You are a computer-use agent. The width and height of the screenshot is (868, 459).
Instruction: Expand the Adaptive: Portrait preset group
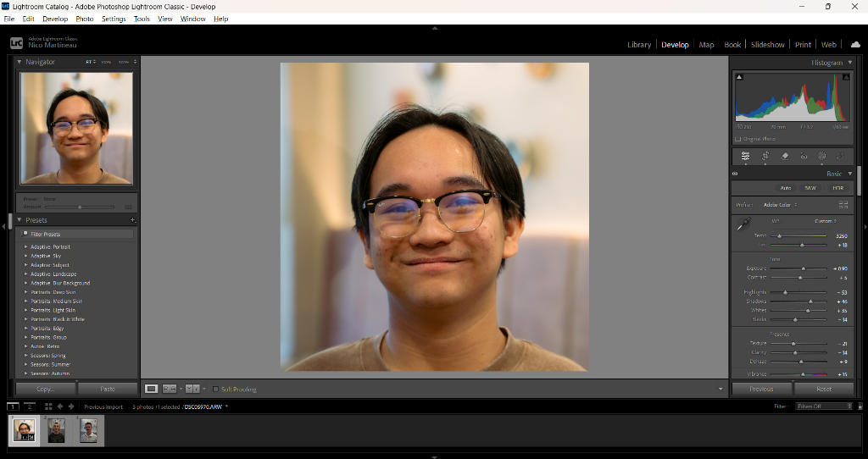(x=25, y=246)
